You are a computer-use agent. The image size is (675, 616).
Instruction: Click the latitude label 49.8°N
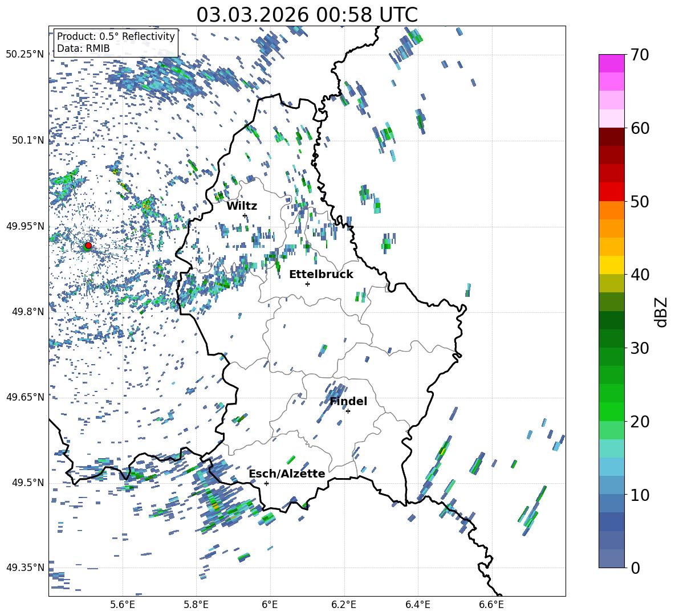[x=28, y=312]
